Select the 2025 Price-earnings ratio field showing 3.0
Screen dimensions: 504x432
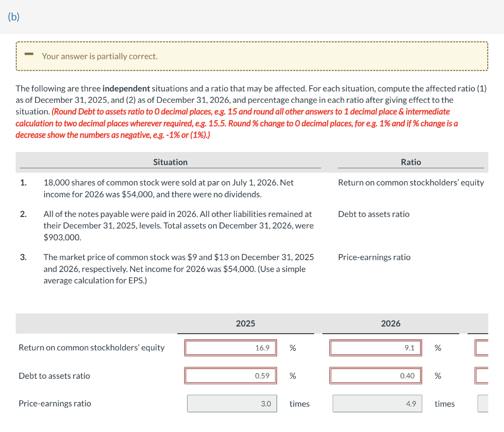click(x=232, y=403)
